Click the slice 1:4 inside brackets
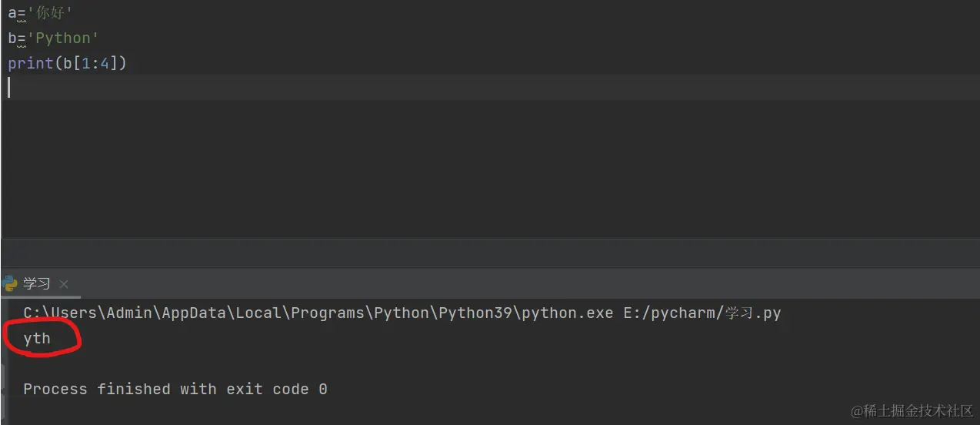980x425 pixels. click(96, 64)
